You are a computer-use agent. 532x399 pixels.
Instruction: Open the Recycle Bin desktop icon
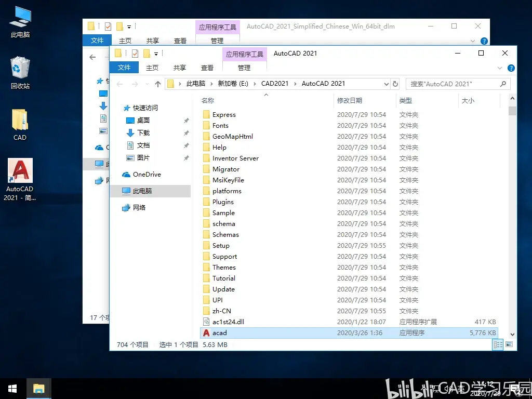pos(20,73)
